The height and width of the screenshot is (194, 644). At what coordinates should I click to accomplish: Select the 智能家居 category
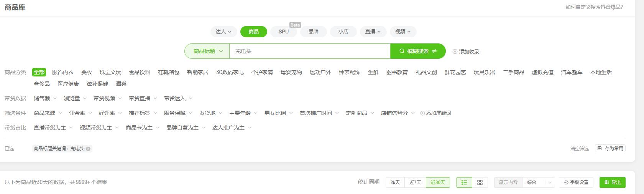198,72
